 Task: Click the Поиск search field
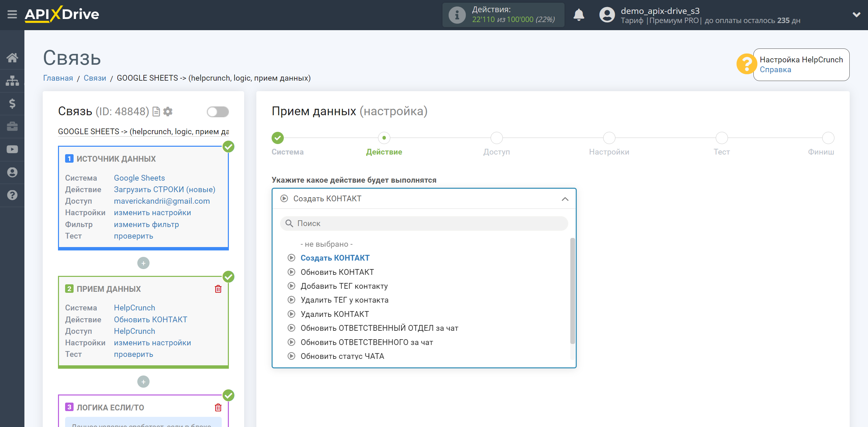pos(424,223)
